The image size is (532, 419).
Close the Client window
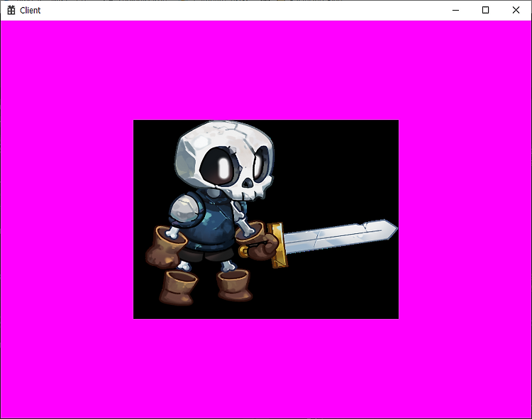[516, 10]
